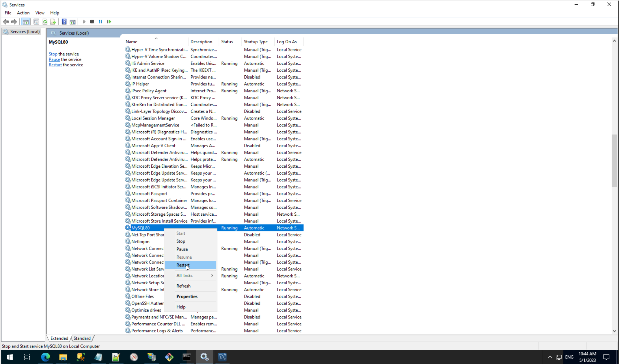This screenshot has height=364, width=619.
Task: Click the vertical scrollbar down arrow
Action: point(614,331)
